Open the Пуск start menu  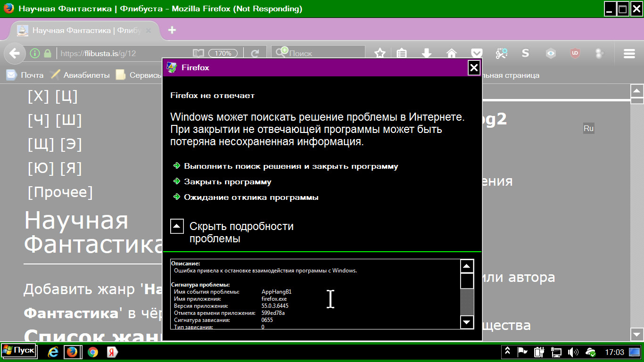click(x=18, y=351)
